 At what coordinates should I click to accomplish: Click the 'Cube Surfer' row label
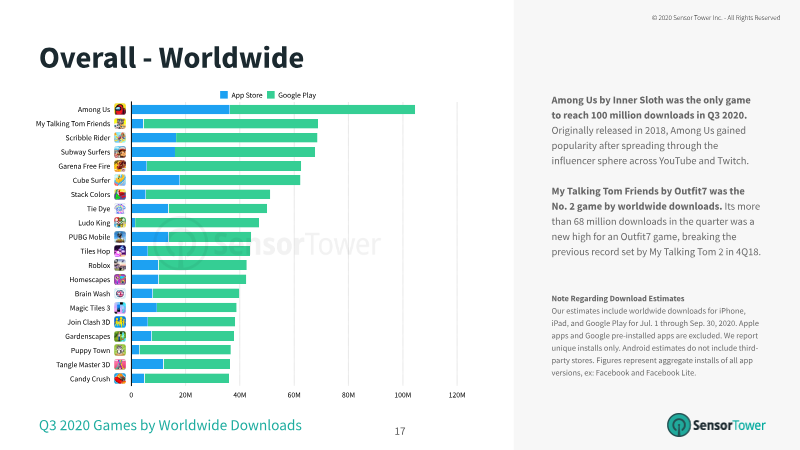pyautogui.click(x=91, y=180)
